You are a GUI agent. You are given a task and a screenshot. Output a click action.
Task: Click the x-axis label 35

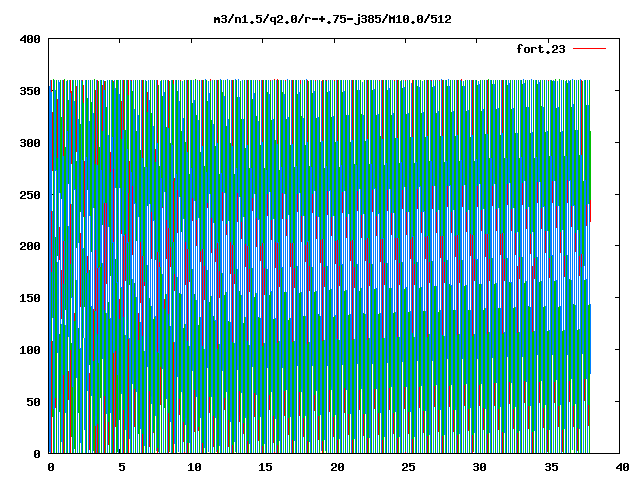click(551, 467)
